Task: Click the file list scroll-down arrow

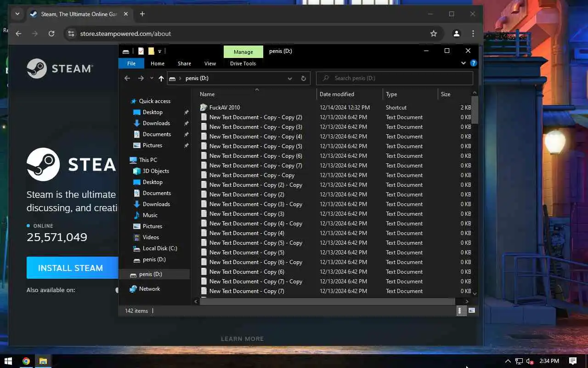Action: coord(475,293)
